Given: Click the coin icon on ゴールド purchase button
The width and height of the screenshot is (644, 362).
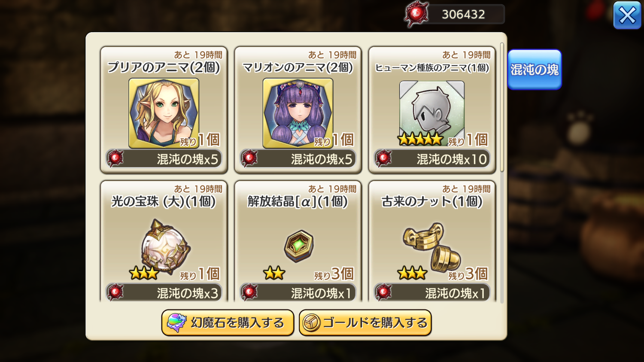Looking at the screenshot, I should (x=311, y=323).
